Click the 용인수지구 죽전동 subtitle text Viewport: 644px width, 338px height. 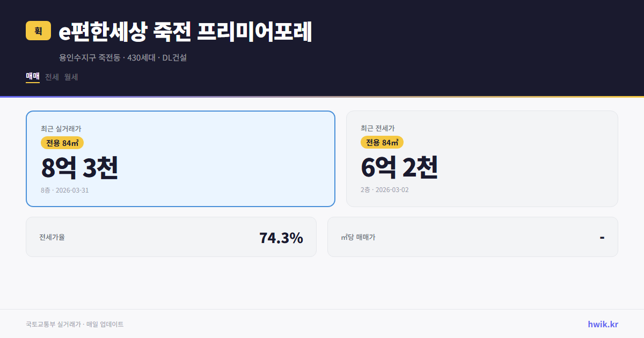[x=123, y=57]
